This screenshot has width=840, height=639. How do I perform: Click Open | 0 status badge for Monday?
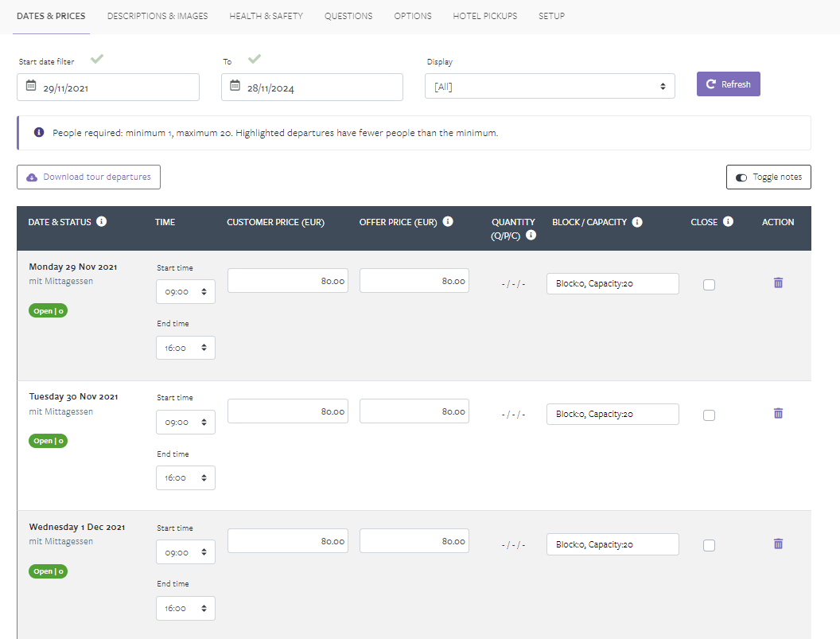pyautogui.click(x=49, y=311)
